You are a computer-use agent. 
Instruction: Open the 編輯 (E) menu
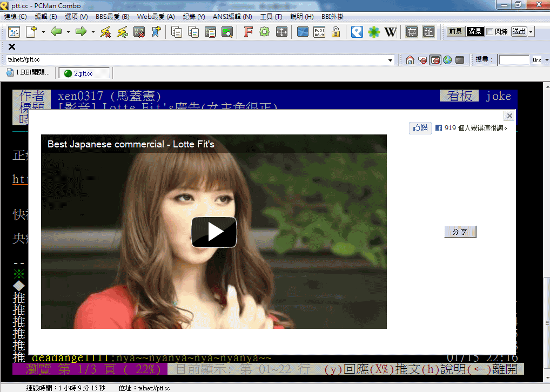(46, 17)
